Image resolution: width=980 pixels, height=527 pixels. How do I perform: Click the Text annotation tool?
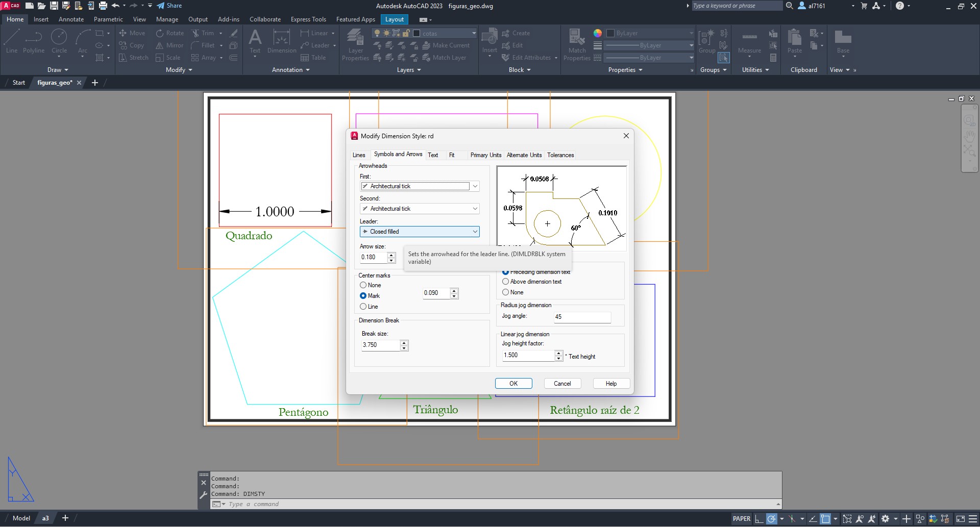pos(255,41)
